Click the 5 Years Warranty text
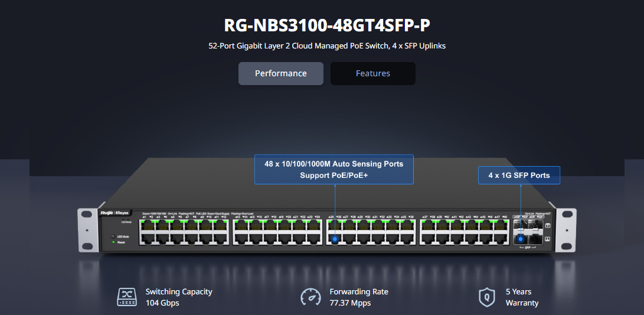Image resolution: width=644 pixels, height=315 pixels. coord(522,297)
